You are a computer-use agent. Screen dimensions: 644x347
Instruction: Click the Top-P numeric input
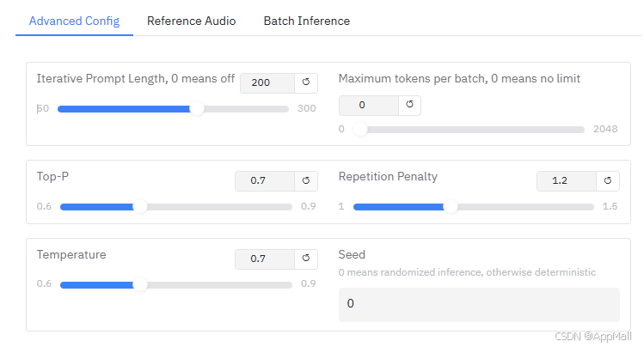click(x=263, y=181)
